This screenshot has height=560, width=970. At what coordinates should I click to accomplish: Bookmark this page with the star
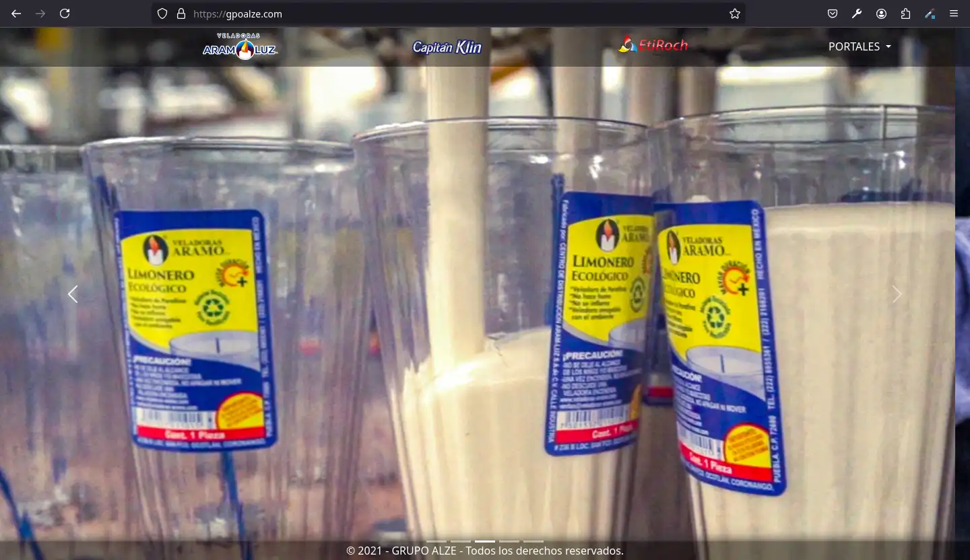(x=735, y=13)
